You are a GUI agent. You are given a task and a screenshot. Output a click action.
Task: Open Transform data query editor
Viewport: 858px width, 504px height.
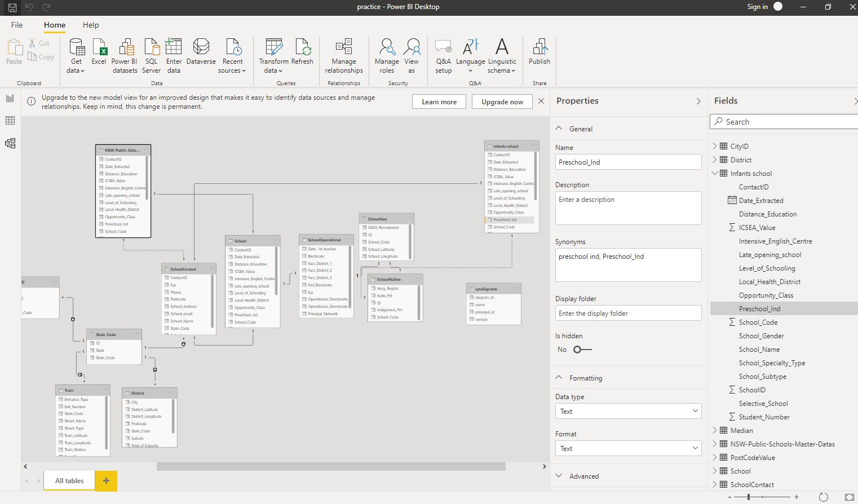pos(273,56)
